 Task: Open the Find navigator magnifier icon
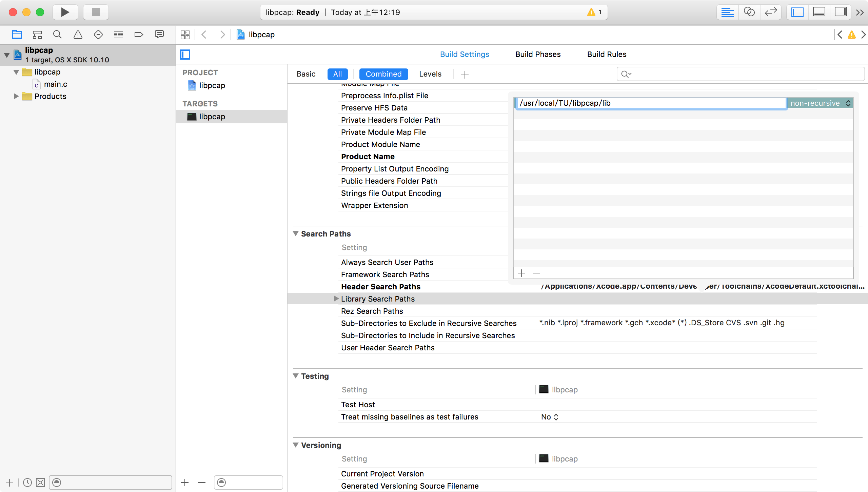pos(57,35)
